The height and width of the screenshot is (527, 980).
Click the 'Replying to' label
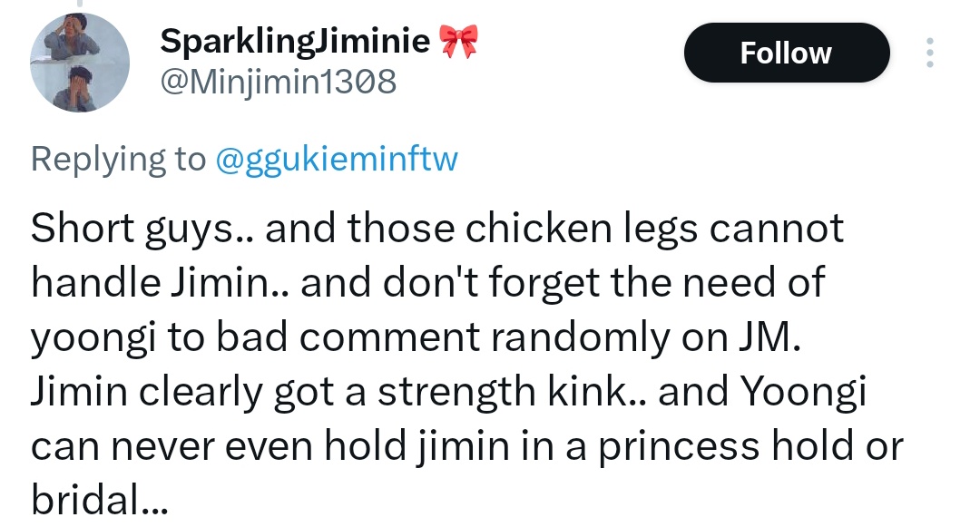click(x=118, y=159)
